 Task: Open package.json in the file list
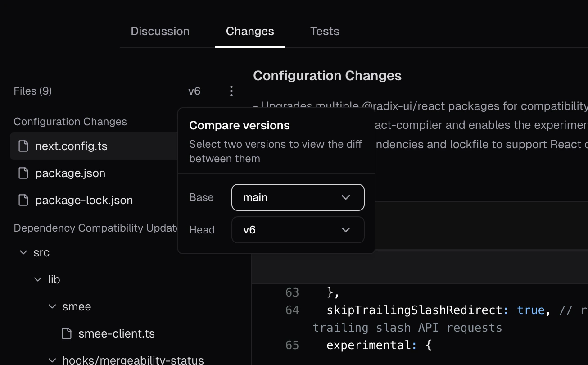(x=70, y=173)
